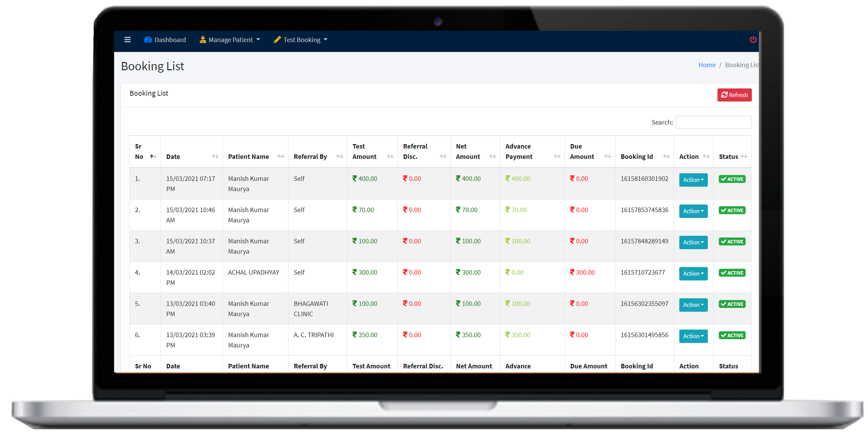Screen dimensions: 868x432
Task: Sort by Due Amount column icon
Action: tap(608, 156)
